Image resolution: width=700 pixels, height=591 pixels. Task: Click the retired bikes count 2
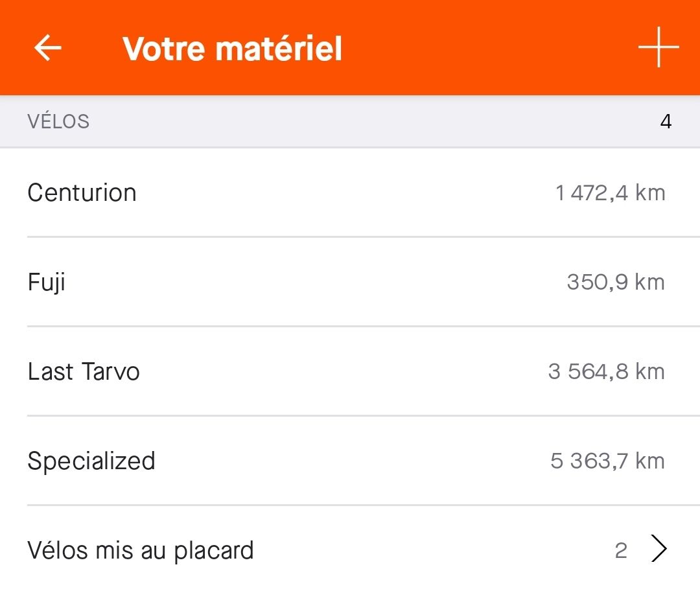click(x=621, y=551)
